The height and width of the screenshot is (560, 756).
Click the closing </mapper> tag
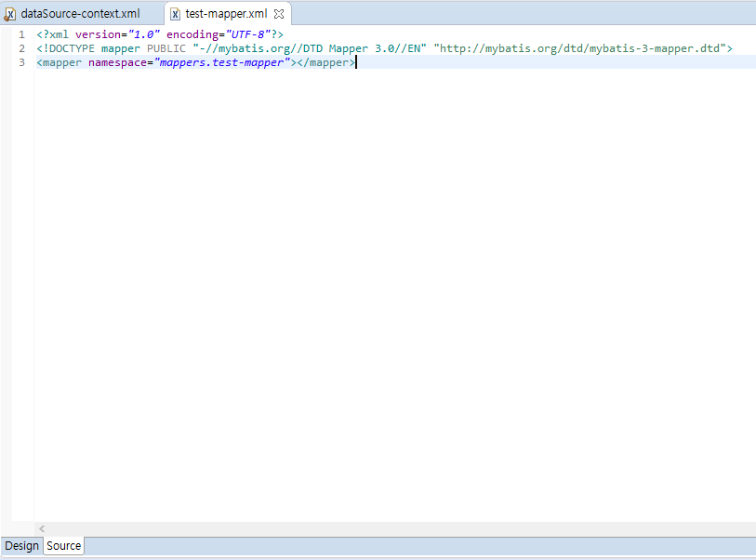pyautogui.click(x=326, y=62)
